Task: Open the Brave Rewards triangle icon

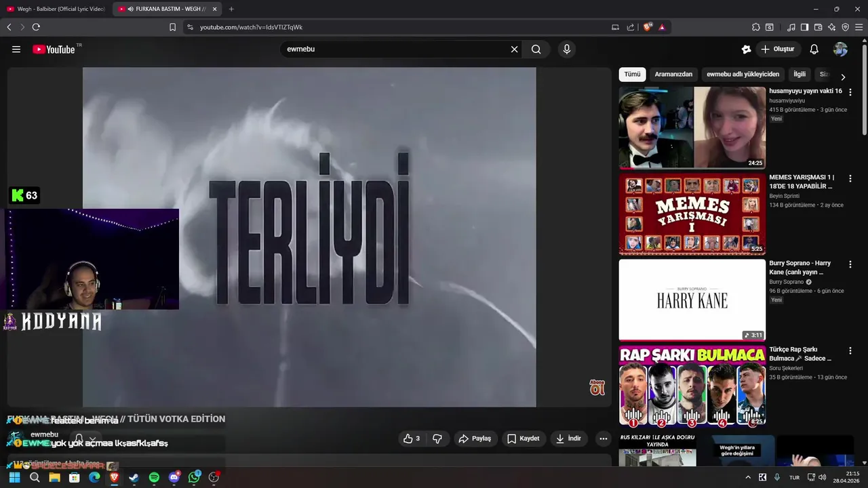Action: pyautogui.click(x=662, y=27)
